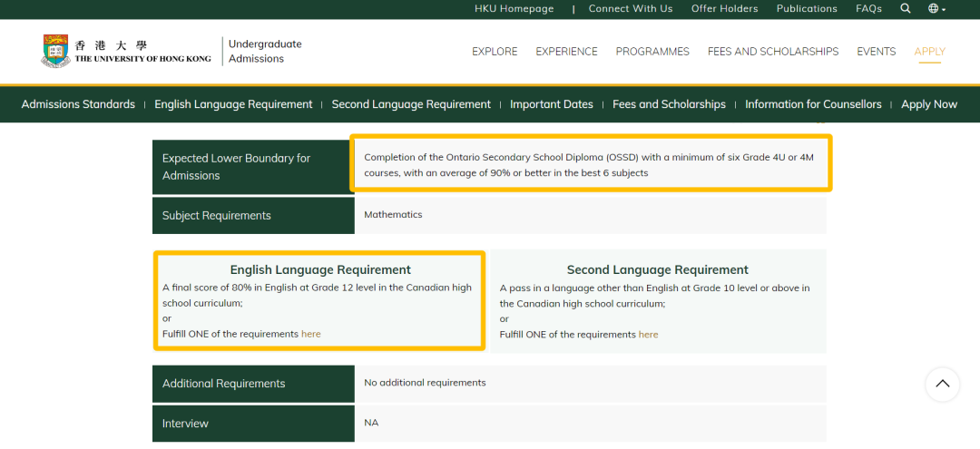Go to Second Language Requirement tab
This screenshot has width=980, height=449.
[411, 104]
